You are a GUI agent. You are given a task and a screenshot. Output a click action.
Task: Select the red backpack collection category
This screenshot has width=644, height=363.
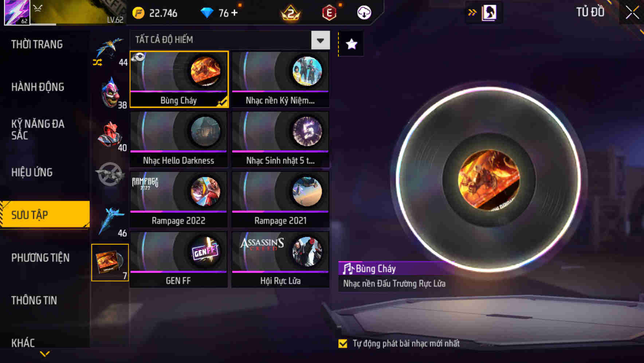point(110,135)
